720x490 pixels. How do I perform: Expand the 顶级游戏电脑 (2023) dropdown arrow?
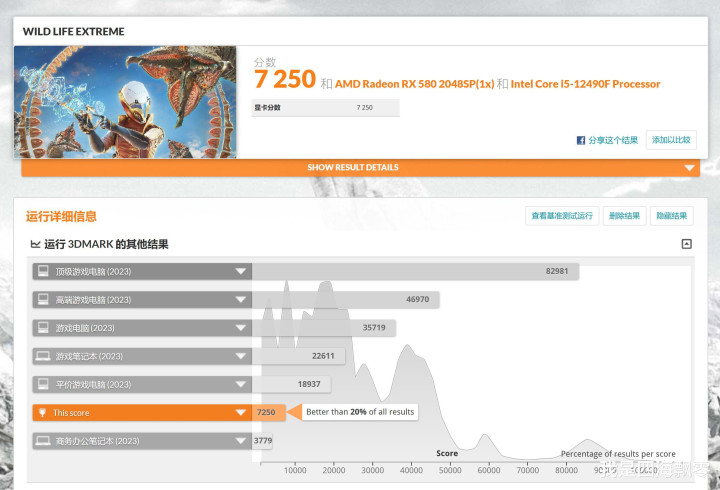click(x=241, y=271)
